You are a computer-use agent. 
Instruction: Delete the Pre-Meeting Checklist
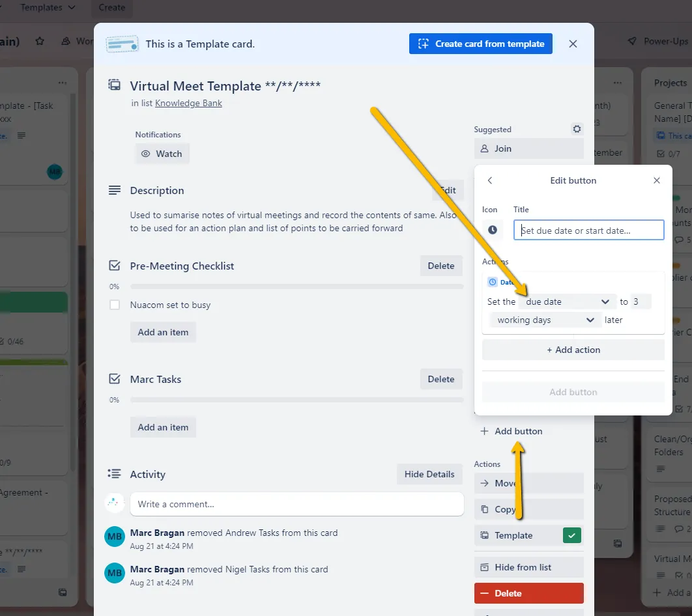pyautogui.click(x=441, y=266)
